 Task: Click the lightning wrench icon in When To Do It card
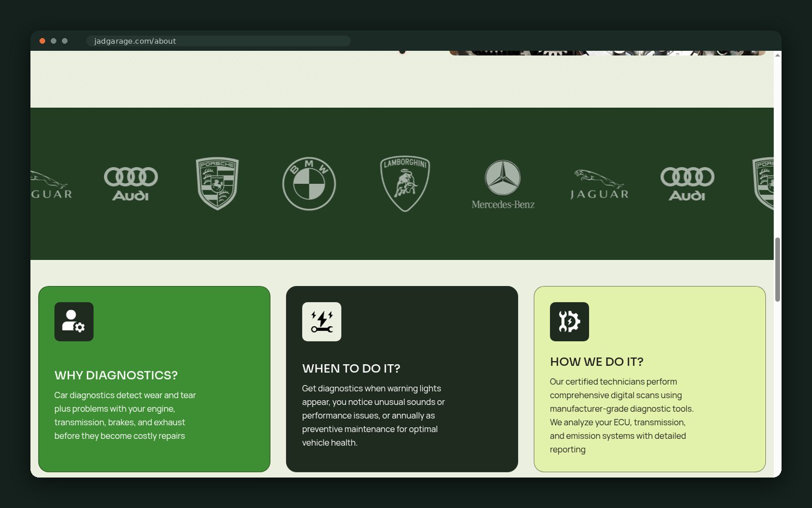(x=322, y=322)
